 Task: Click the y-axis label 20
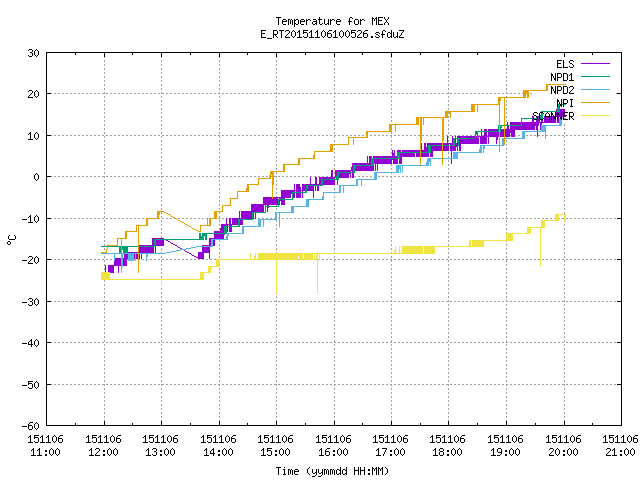click(33, 94)
